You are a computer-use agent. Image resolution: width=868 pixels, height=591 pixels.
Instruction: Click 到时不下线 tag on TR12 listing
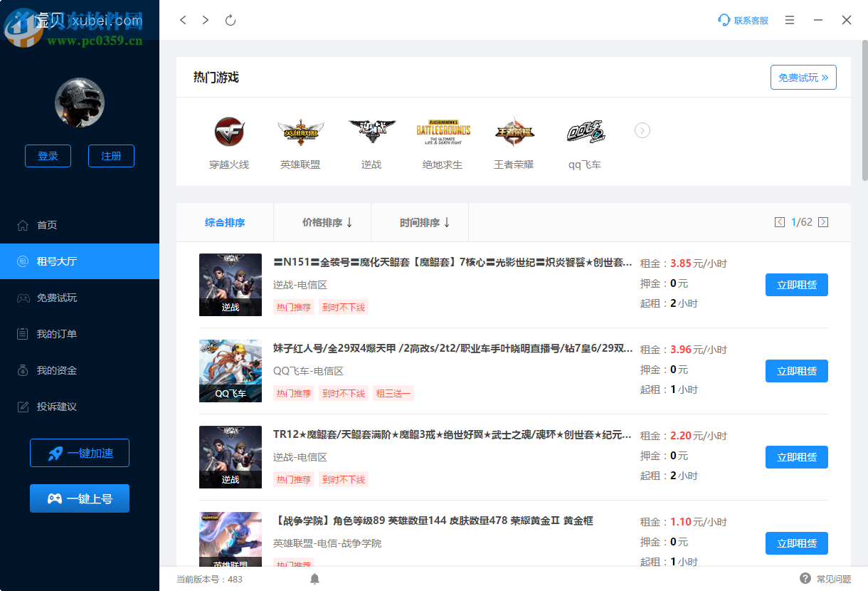344,479
